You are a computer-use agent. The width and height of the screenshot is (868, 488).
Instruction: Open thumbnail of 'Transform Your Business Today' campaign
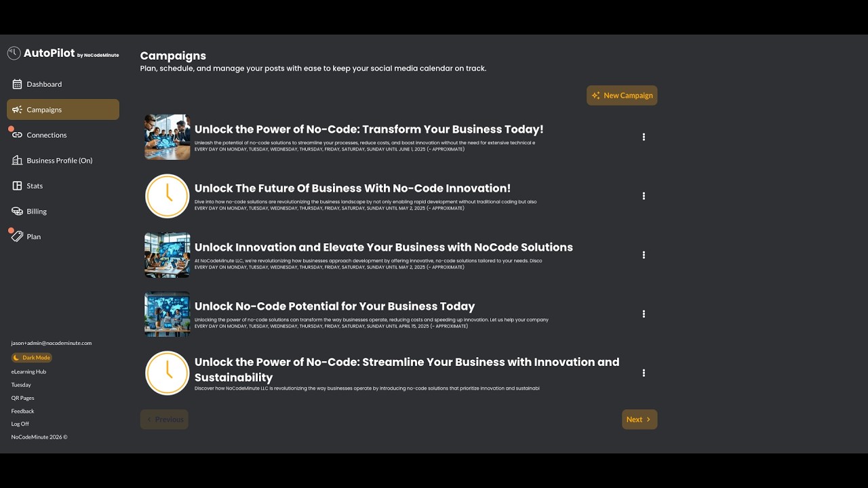[x=167, y=137]
